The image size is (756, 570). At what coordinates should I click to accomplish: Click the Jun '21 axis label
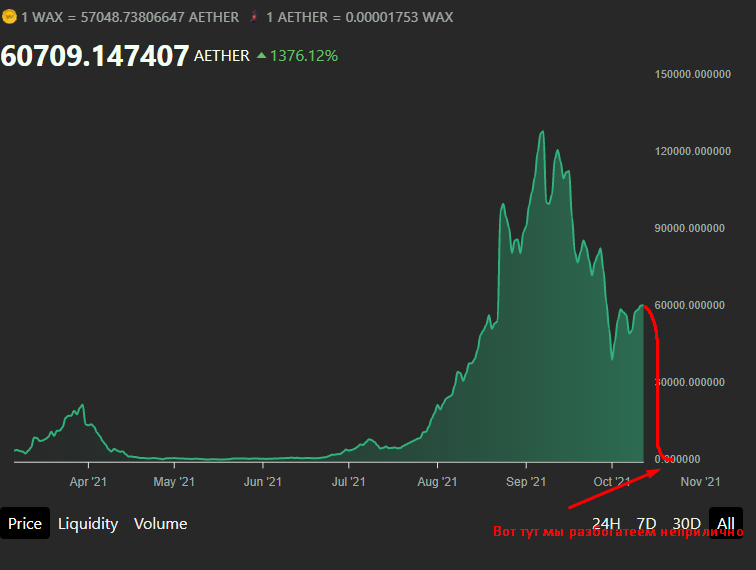(x=263, y=482)
